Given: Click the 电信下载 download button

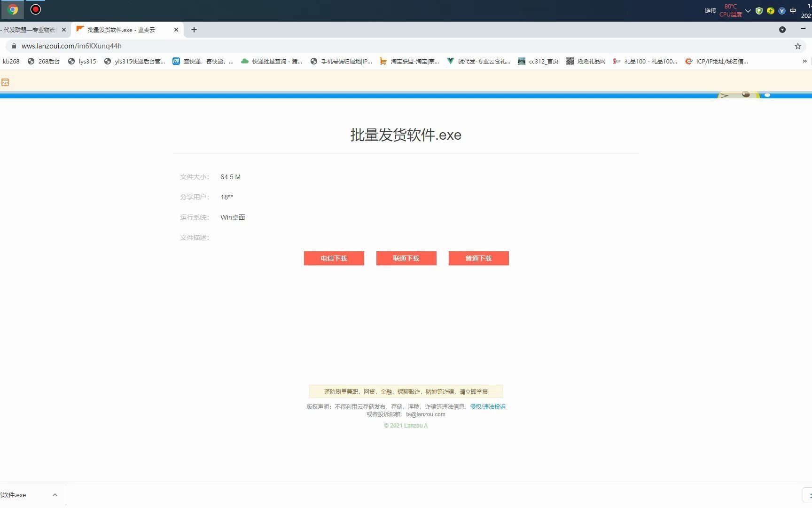Looking at the screenshot, I should [334, 258].
